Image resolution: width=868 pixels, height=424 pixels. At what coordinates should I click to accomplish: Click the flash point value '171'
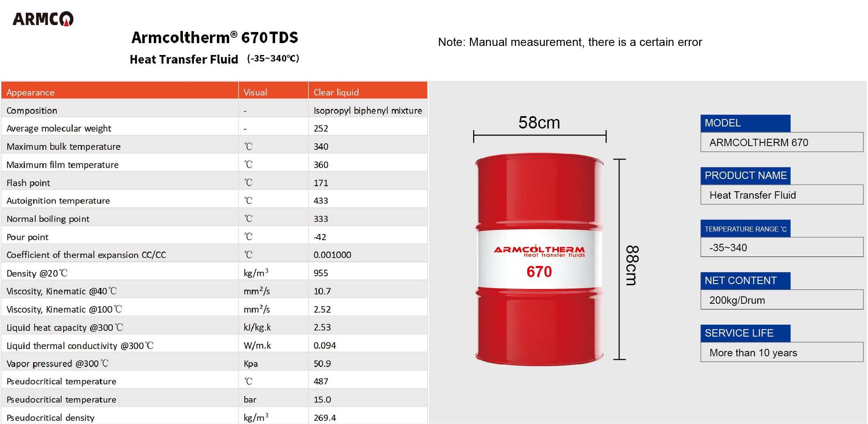point(321,183)
